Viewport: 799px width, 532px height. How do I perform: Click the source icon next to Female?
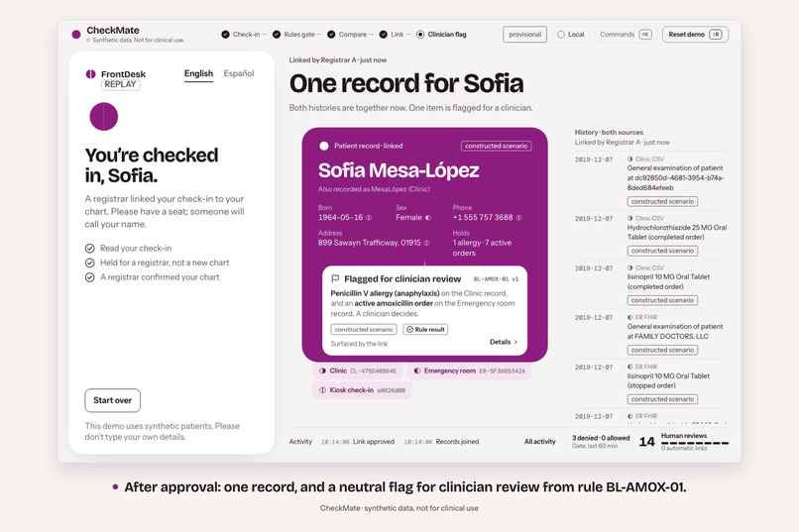click(428, 218)
